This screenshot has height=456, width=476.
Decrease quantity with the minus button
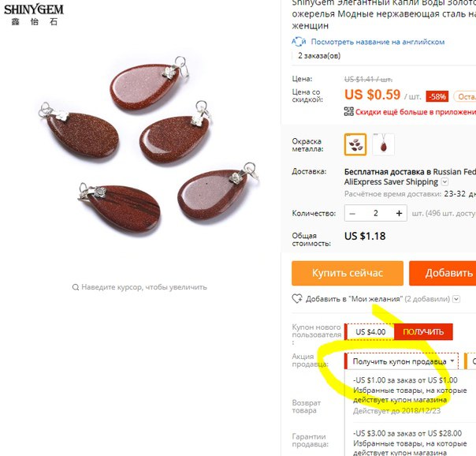tap(352, 213)
